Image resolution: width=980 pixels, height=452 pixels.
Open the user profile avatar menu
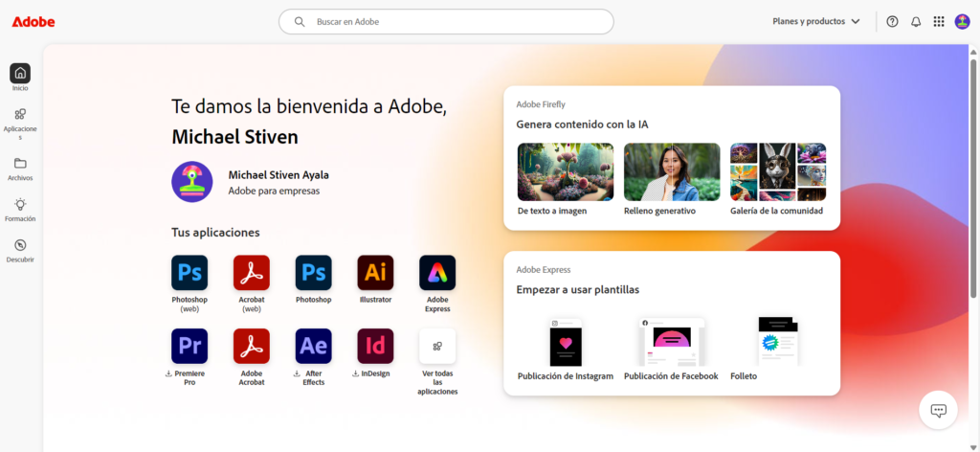[963, 22]
